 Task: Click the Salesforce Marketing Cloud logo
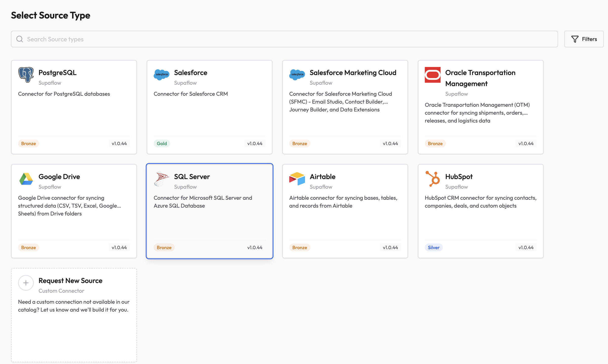(297, 75)
